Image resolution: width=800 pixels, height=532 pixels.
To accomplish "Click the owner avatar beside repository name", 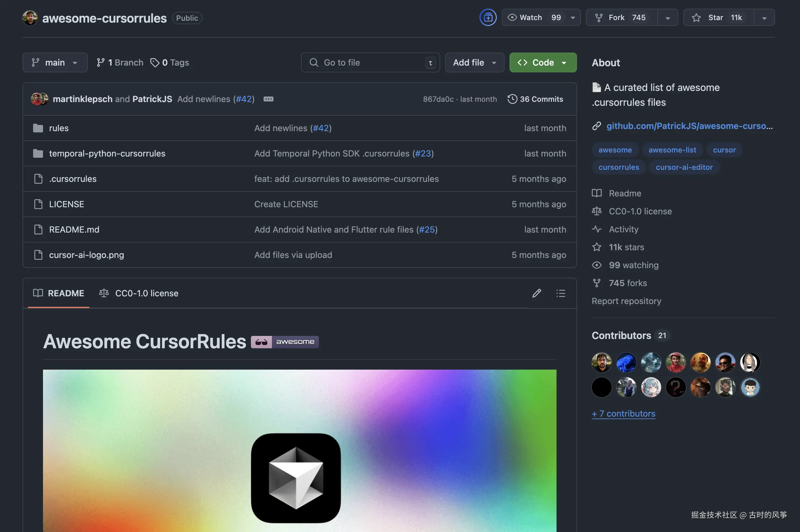I will click(30, 18).
